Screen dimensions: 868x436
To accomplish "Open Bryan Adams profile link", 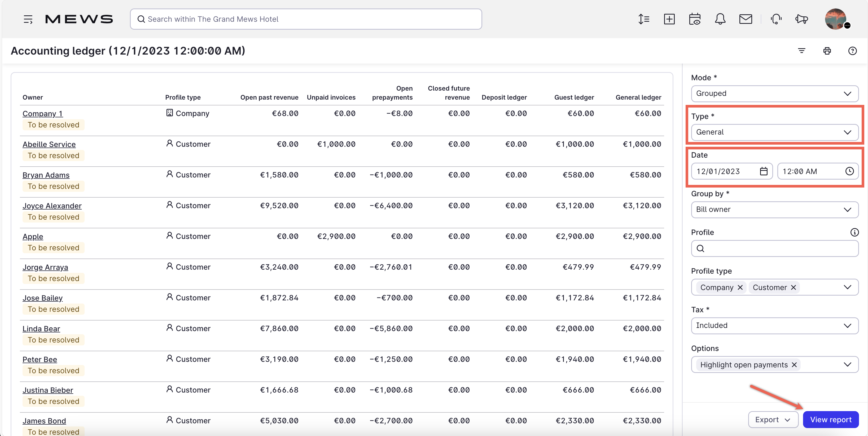I will (46, 175).
